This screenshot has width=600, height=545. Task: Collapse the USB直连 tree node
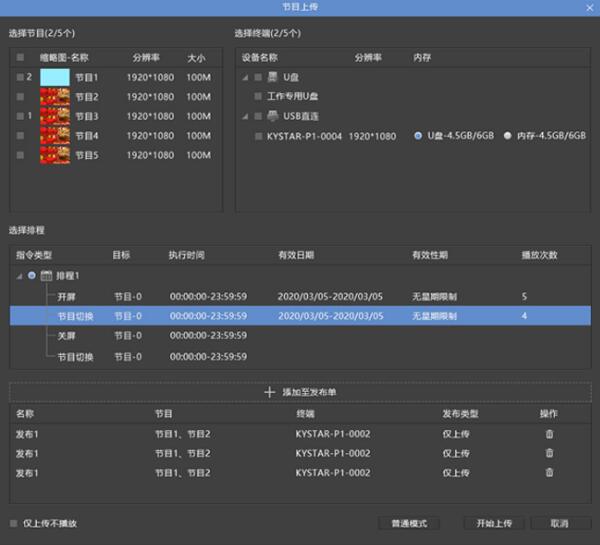[x=245, y=116]
